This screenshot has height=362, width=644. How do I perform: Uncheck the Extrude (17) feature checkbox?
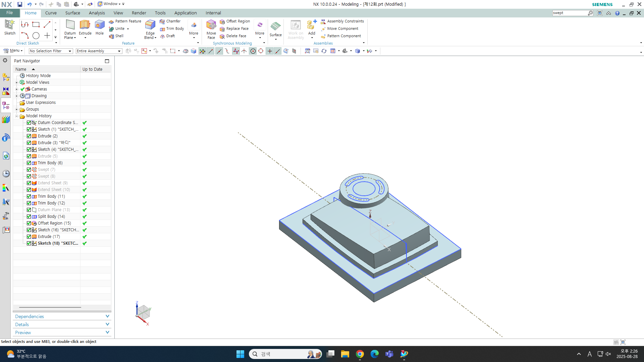click(29, 237)
